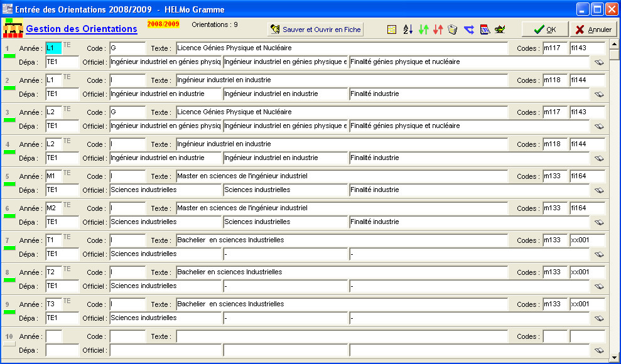Open the book icon of row 4

tap(599, 158)
